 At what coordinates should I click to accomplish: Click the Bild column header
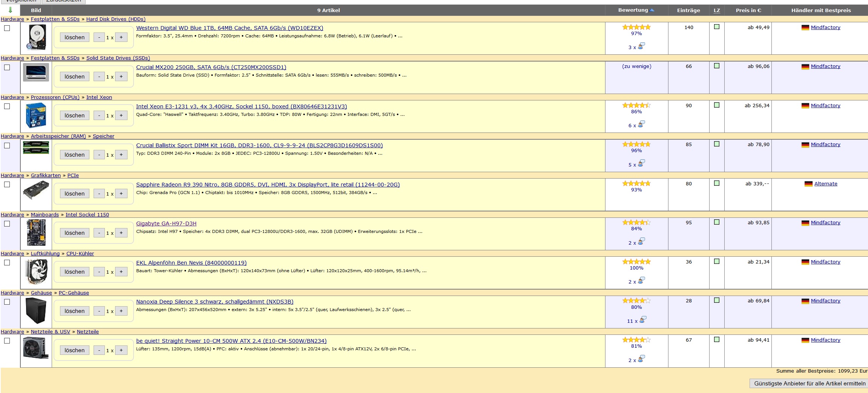[36, 10]
